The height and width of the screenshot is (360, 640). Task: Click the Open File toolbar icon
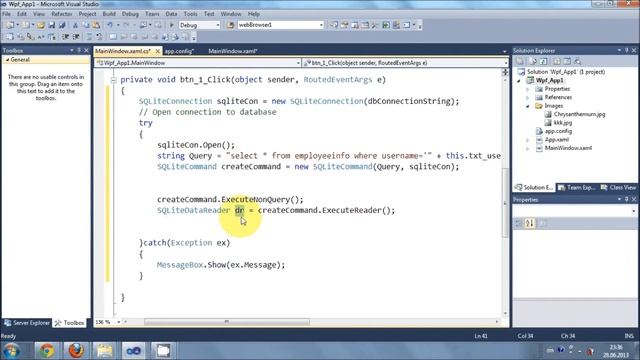[x=41, y=25]
